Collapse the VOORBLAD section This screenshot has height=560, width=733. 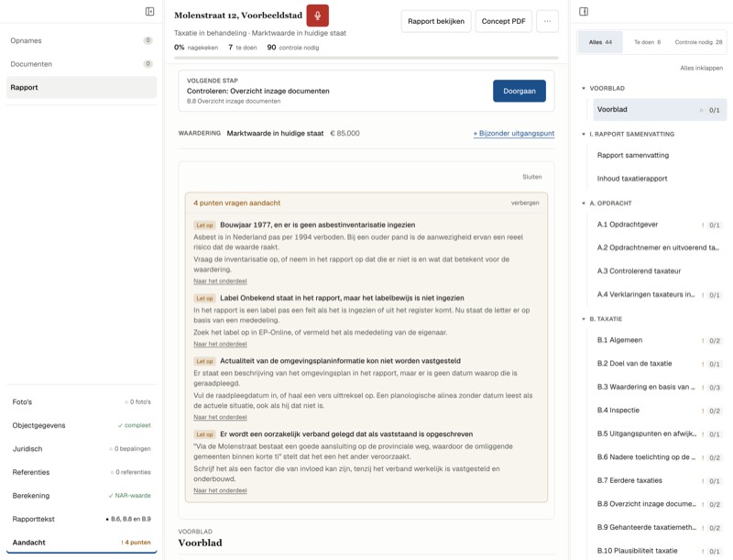[584, 88]
